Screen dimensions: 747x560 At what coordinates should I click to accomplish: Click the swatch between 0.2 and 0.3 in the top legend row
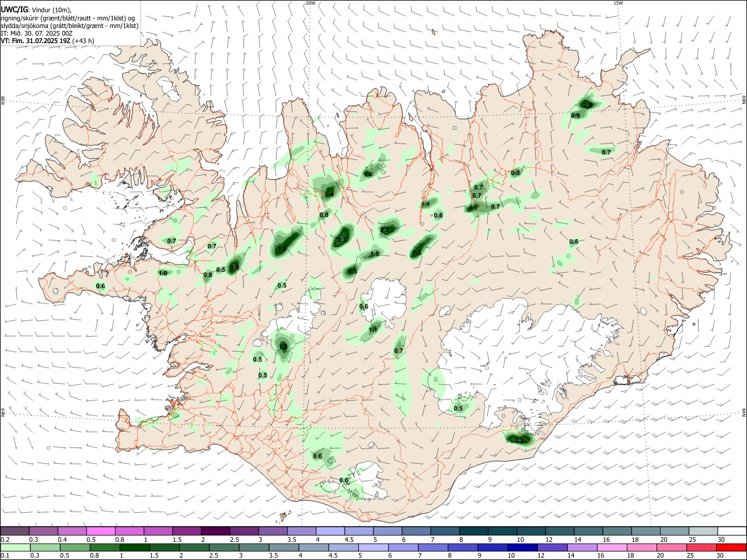pos(15,531)
